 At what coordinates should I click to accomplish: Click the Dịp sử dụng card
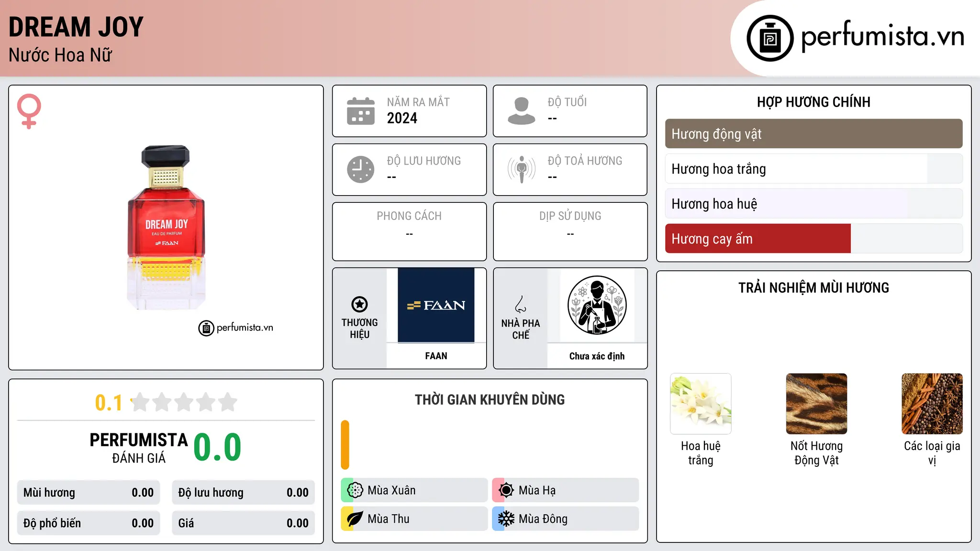570,231
